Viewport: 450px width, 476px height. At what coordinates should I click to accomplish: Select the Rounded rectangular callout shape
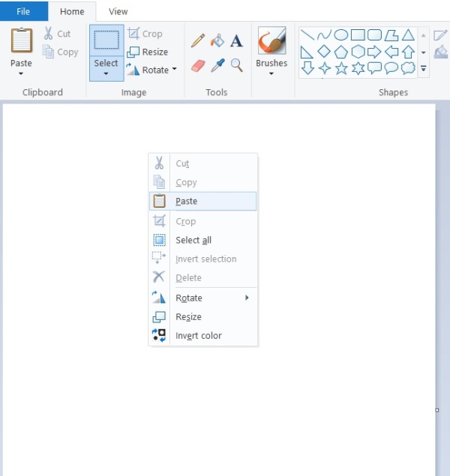[x=375, y=68]
